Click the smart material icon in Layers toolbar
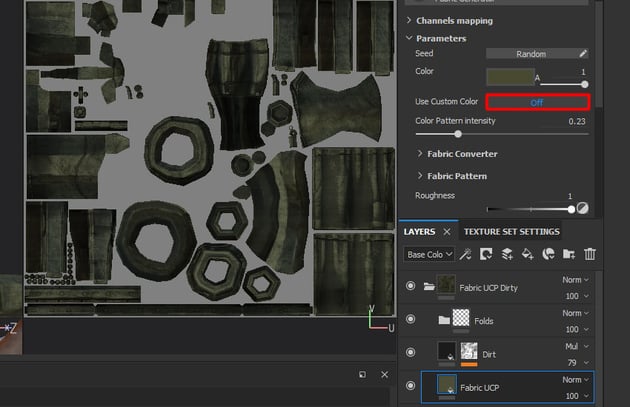The width and height of the screenshot is (630, 407). pyautogui.click(x=549, y=254)
